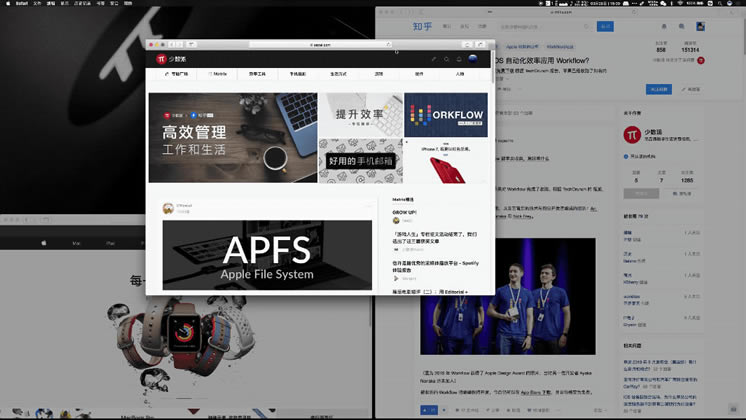
Task: Open the Zhihu notification bell icon
Action: 664,27
